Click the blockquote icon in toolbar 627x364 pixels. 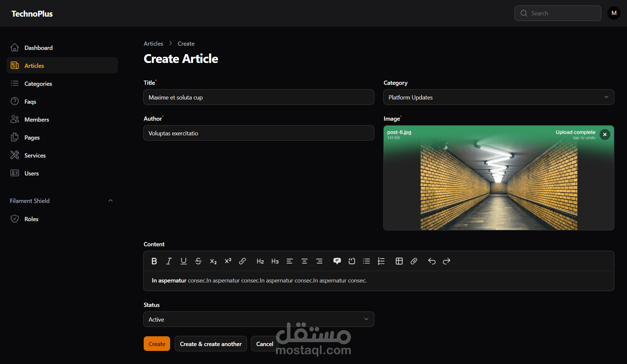(x=337, y=261)
